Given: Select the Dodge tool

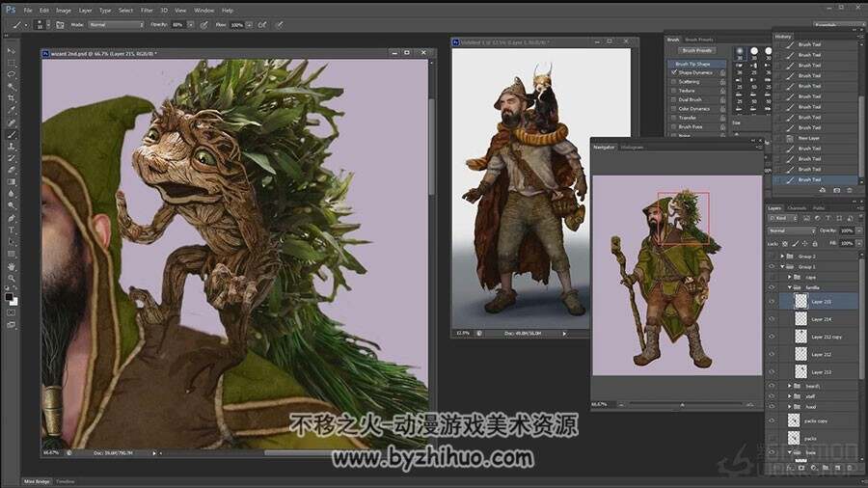Looking at the screenshot, I should (11, 205).
